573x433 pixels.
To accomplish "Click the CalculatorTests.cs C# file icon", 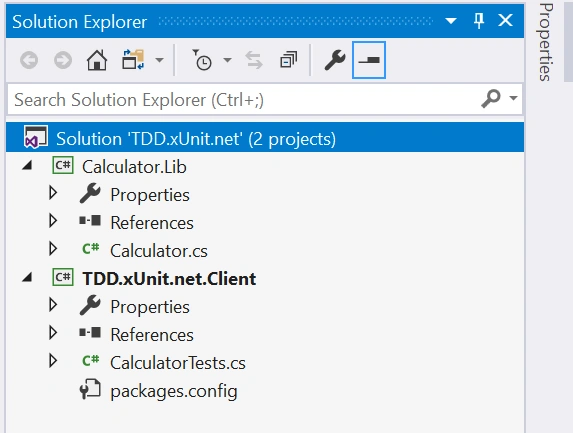I will click(90, 361).
